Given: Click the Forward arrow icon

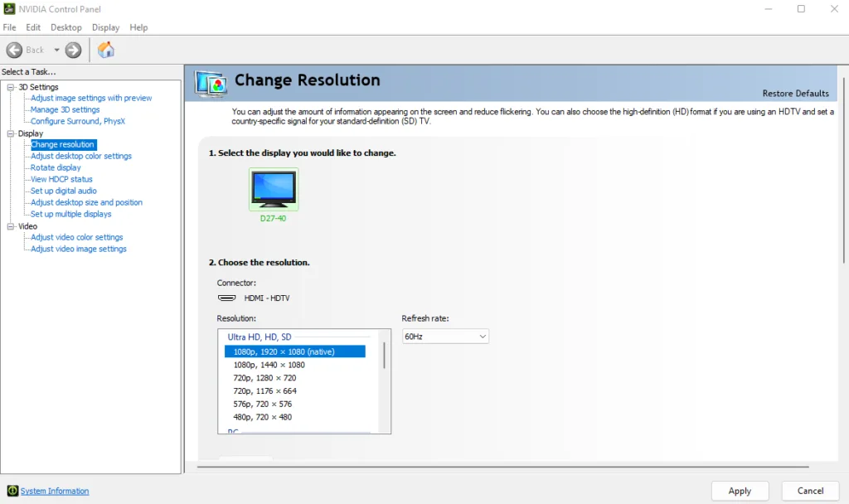Looking at the screenshot, I should coord(73,50).
